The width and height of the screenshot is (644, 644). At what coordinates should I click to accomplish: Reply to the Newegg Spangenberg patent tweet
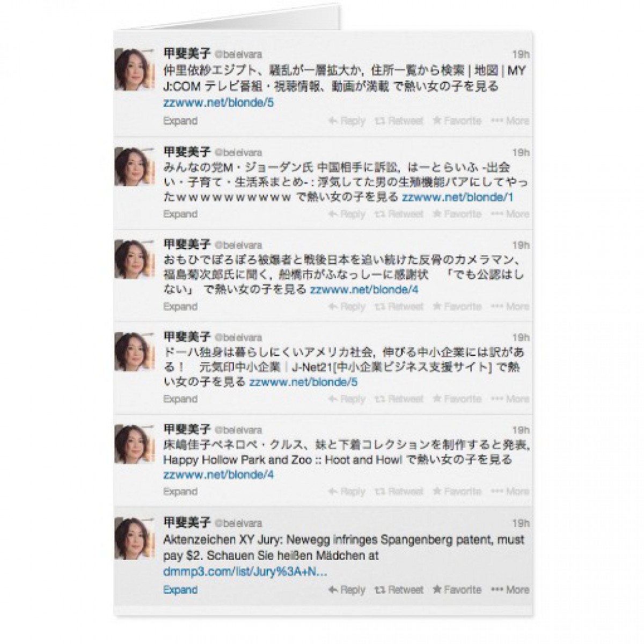[347, 590]
